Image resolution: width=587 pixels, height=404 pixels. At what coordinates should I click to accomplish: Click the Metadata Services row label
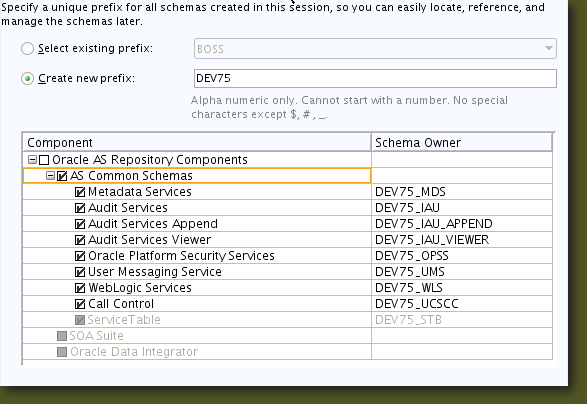pos(140,192)
